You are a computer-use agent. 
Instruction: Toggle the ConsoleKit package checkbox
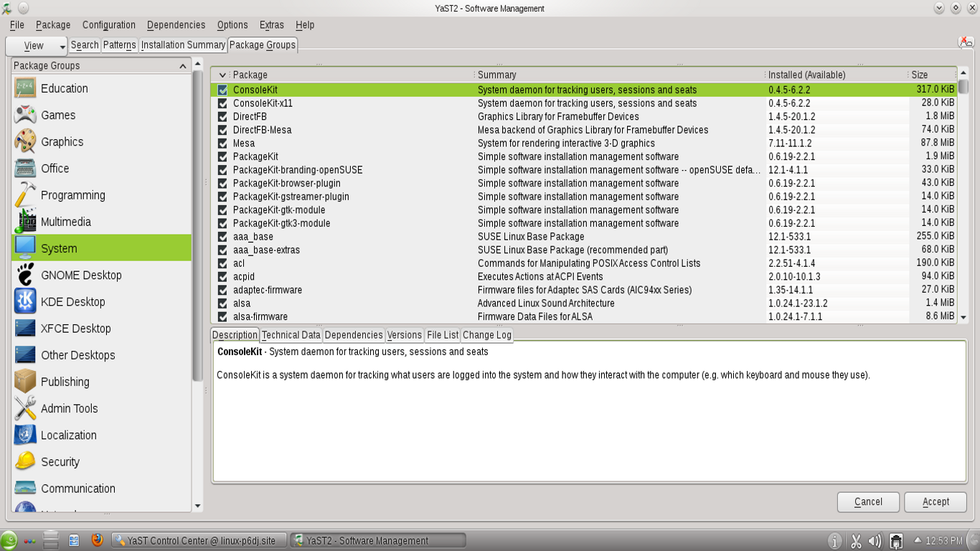222,90
